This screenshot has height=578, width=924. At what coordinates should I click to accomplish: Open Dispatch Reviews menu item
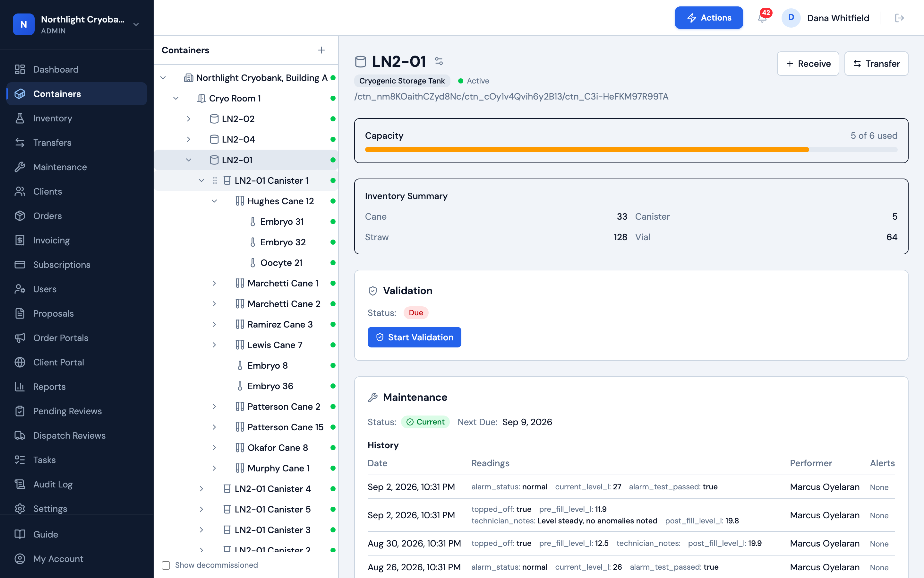(77, 435)
